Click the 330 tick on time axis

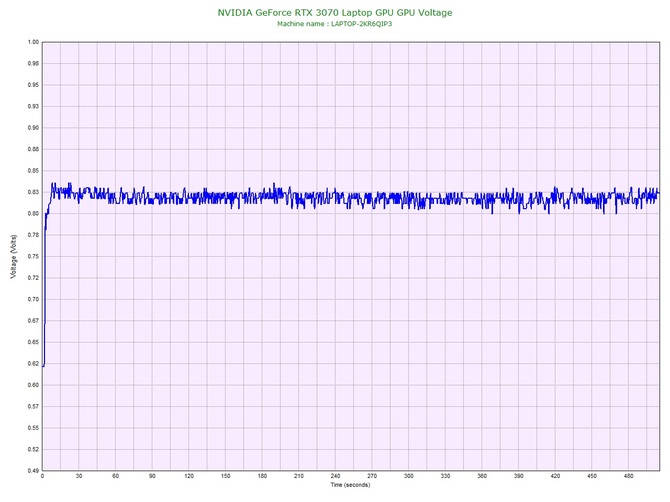pos(445,476)
